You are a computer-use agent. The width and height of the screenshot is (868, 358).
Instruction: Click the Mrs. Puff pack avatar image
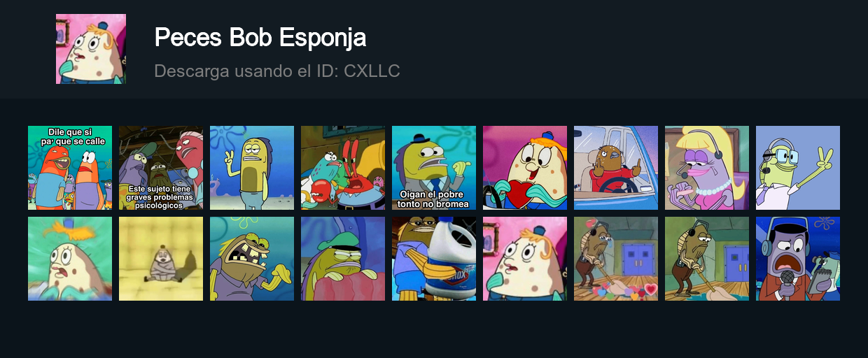91,49
